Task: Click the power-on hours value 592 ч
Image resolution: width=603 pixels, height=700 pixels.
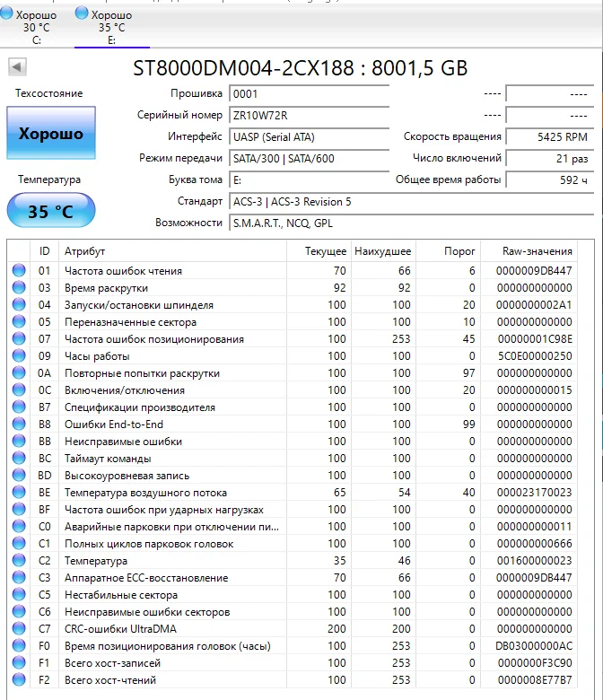Action: click(549, 179)
